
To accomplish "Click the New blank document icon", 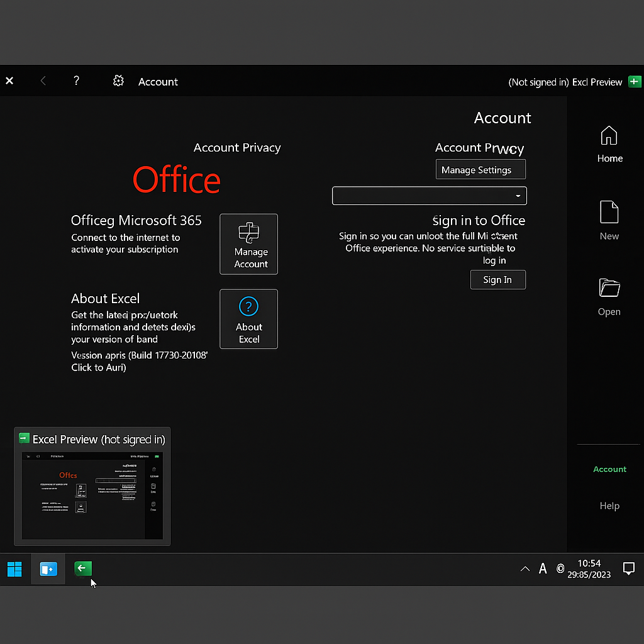I will point(609,212).
